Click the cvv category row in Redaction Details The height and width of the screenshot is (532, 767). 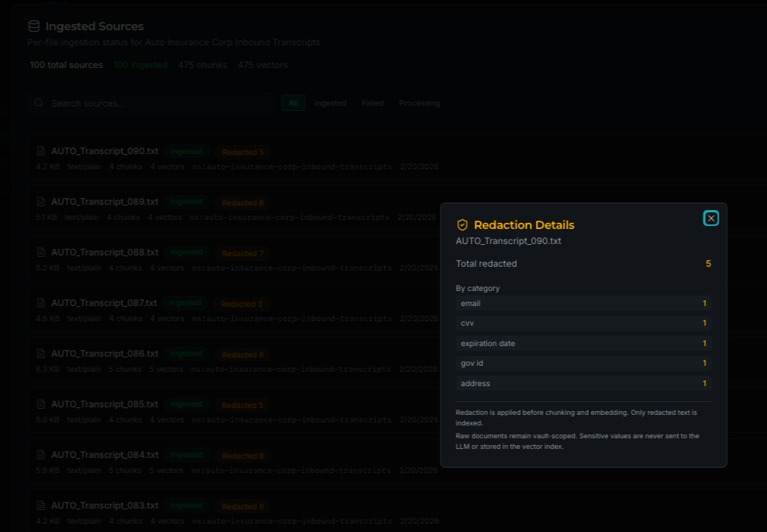[x=583, y=323]
